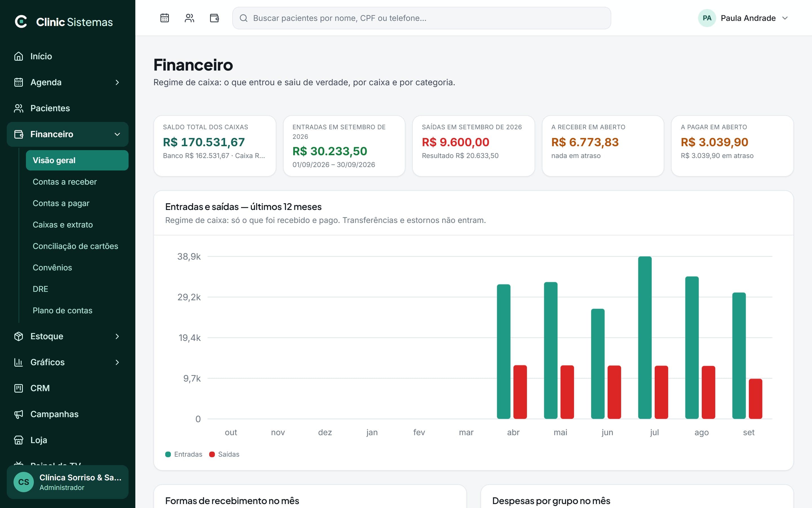Click the Agenda calendar icon in sidebar
This screenshot has width=812, height=508.
tap(19, 82)
